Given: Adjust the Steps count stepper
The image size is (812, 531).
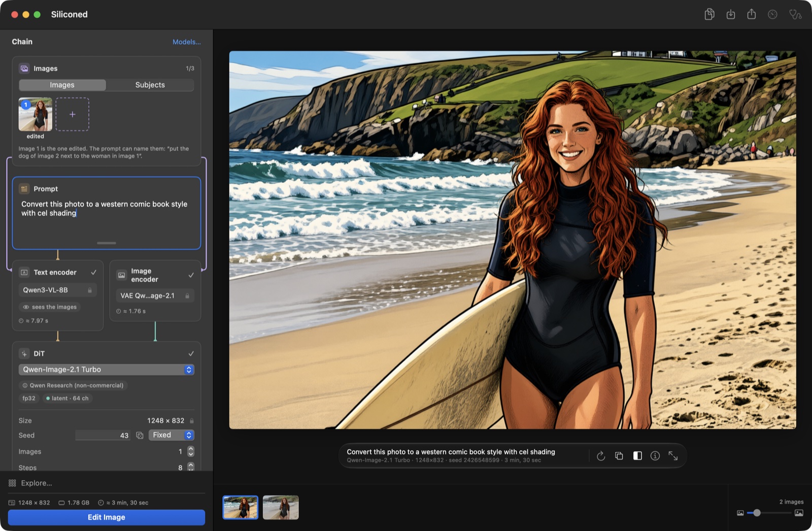Looking at the screenshot, I should [191, 467].
